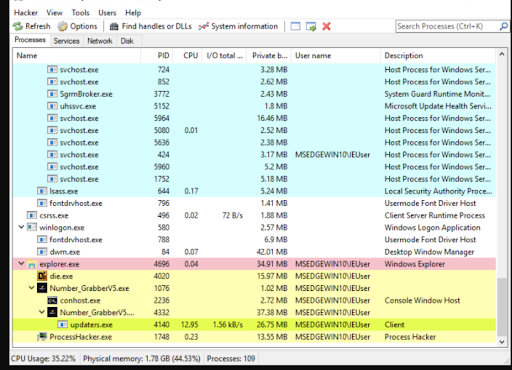Click the updaters.exe process icon

(63, 325)
